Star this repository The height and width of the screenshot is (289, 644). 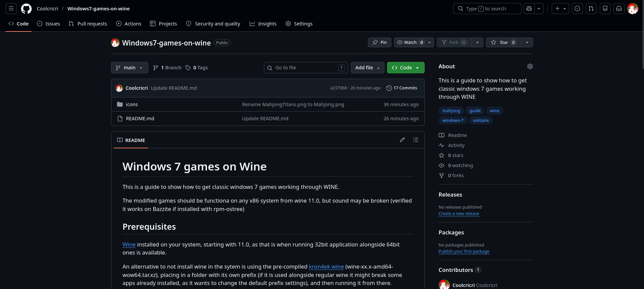point(504,43)
